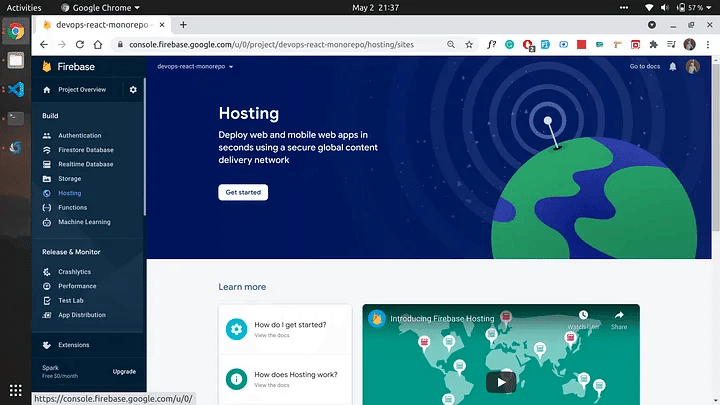Close the devops-react-monorepo tab

coord(162,25)
